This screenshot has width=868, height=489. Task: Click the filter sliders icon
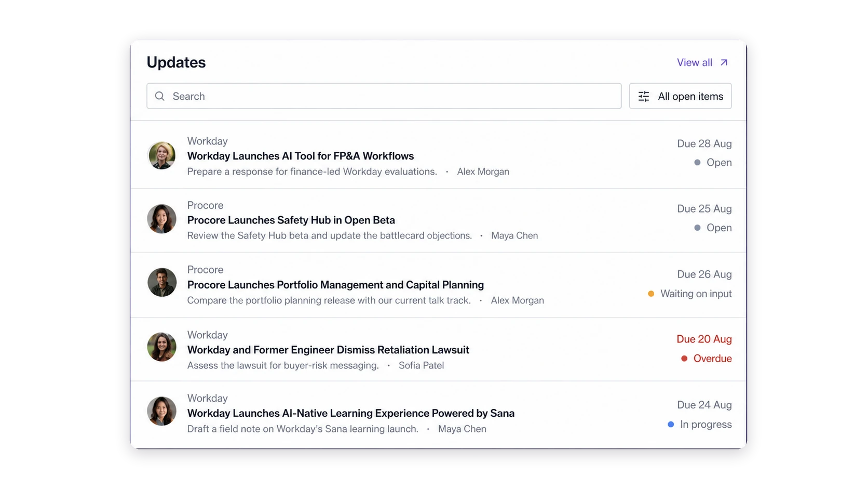(x=644, y=96)
